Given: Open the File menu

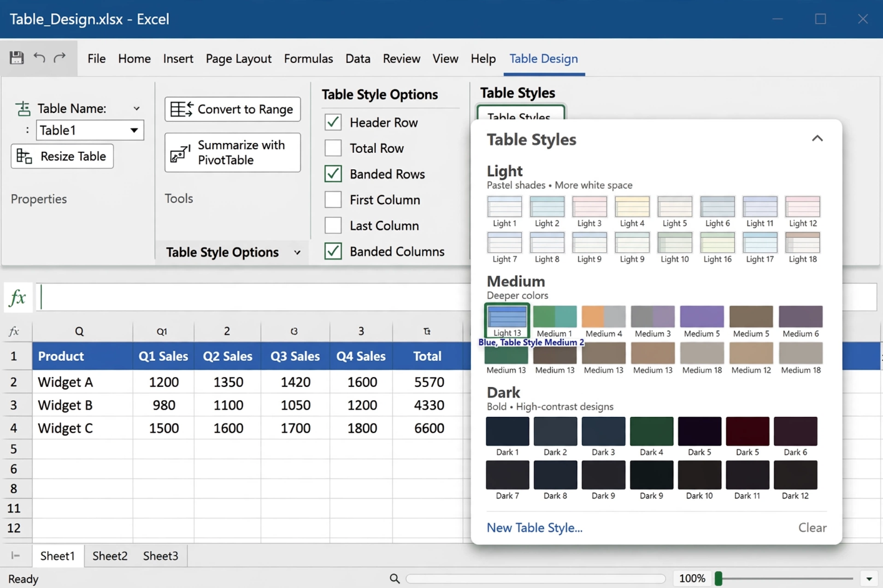Looking at the screenshot, I should pyautogui.click(x=96, y=59).
